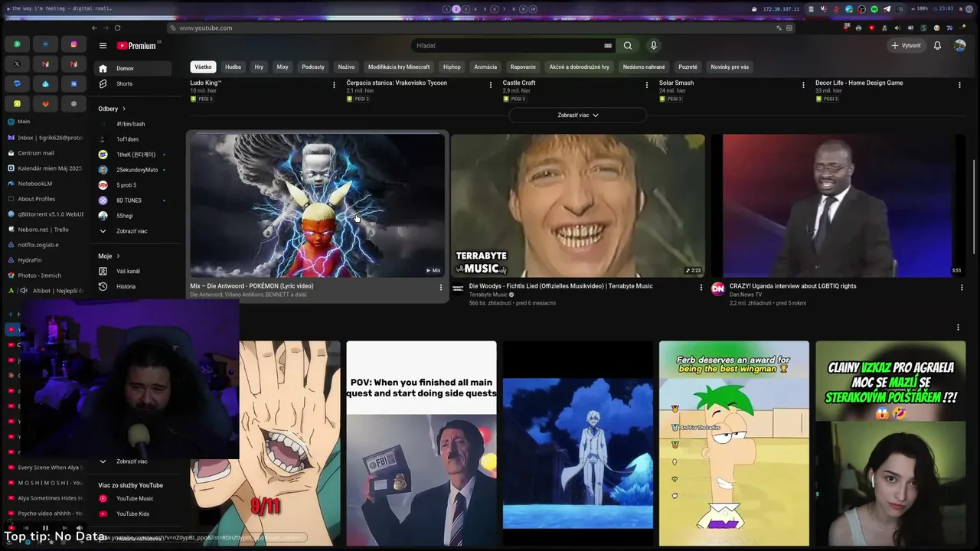Open the Odbery section arrow

pos(124,109)
